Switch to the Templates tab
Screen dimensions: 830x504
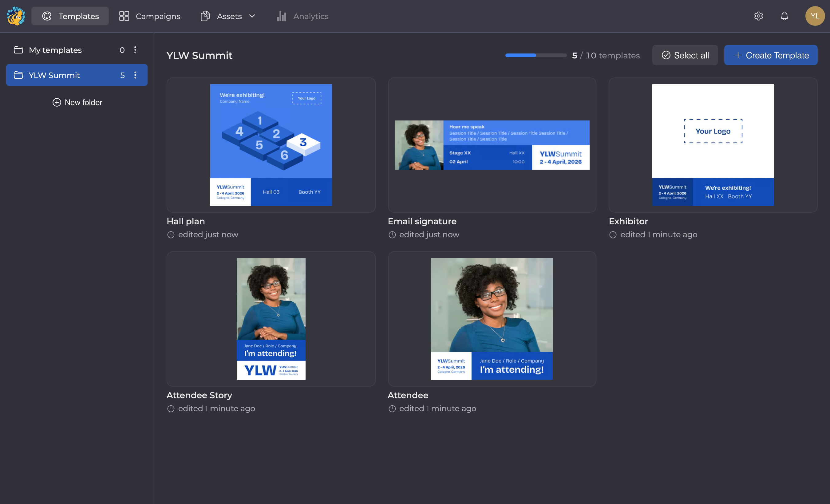pyautogui.click(x=70, y=16)
